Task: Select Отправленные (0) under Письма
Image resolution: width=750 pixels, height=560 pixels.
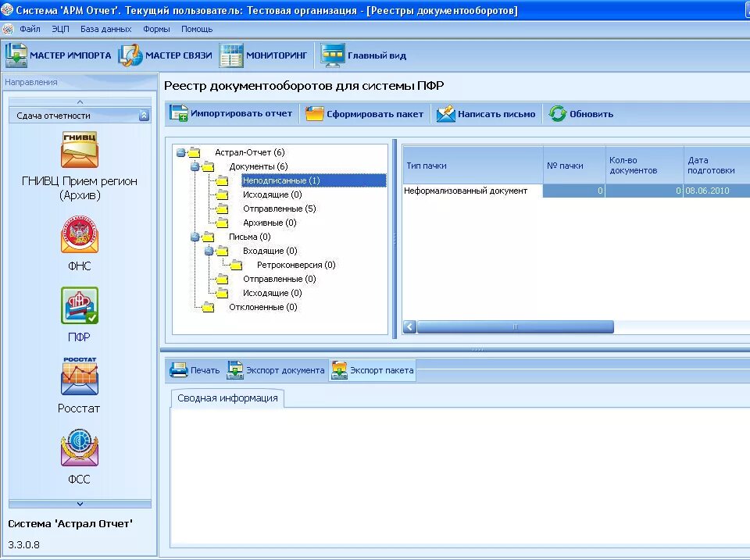Action: click(280, 279)
